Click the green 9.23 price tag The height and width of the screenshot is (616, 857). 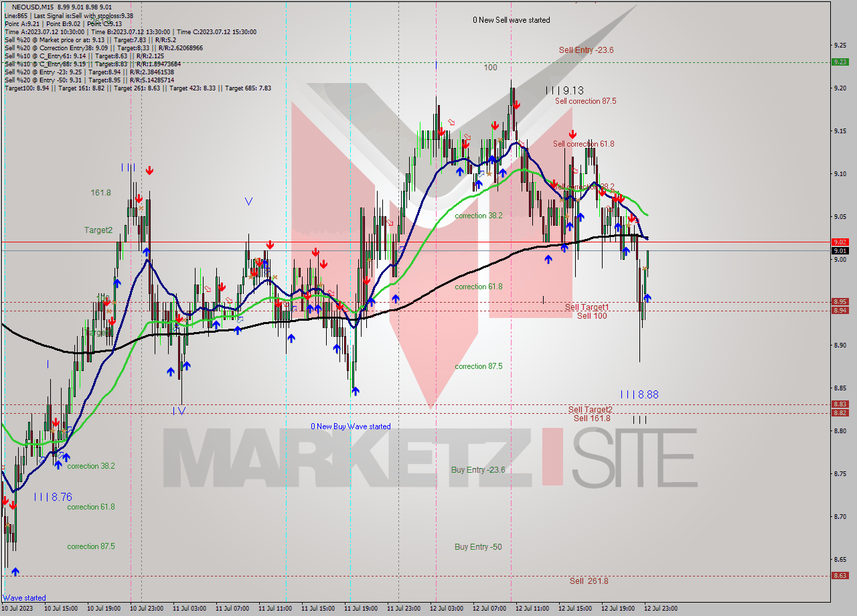click(x=840, y=62)
